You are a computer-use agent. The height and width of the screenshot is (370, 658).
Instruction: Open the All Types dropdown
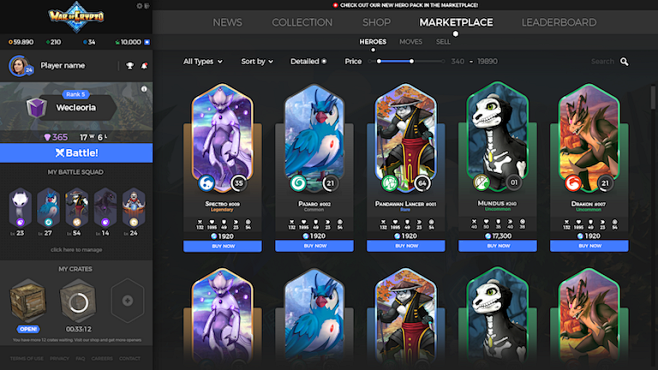[203, 61]
